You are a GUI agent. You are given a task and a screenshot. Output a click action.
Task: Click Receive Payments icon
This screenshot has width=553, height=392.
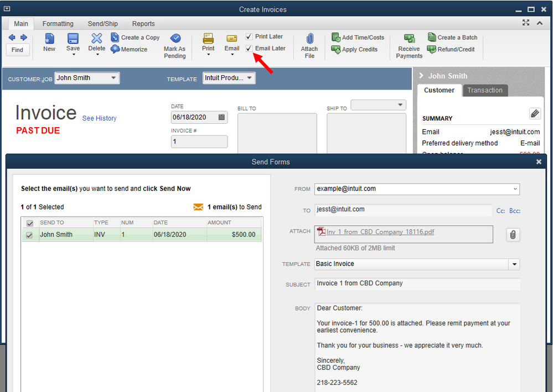click(409, 38)
